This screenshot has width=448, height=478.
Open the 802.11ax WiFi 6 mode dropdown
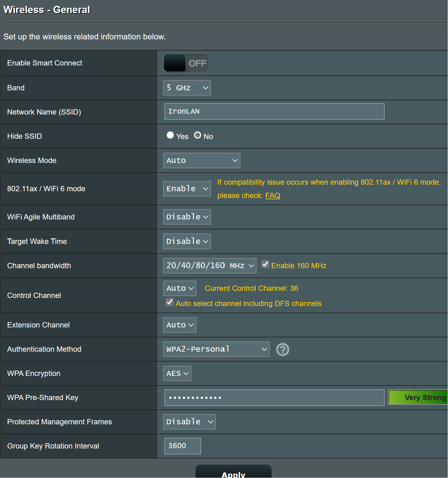pyautogui.click(x=187, y=189)
